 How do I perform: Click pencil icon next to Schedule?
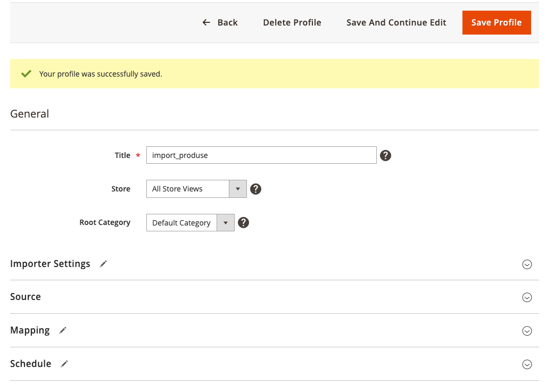[x=64, y=364]
